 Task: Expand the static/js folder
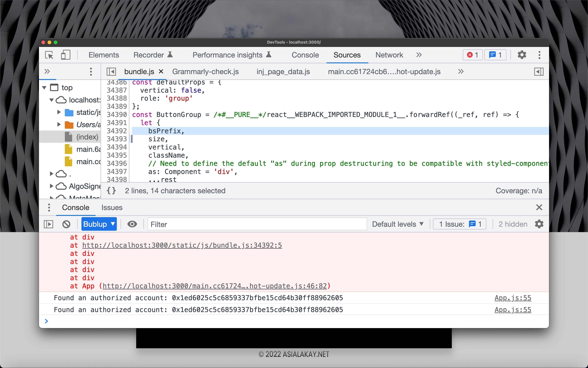(x=59, y=112)
